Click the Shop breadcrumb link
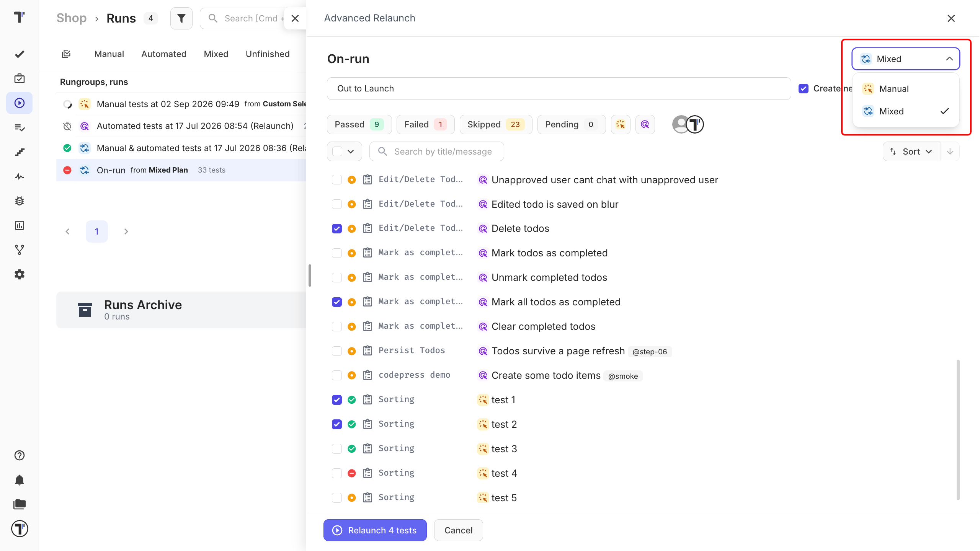980x551 pixels. pos(72,18)
